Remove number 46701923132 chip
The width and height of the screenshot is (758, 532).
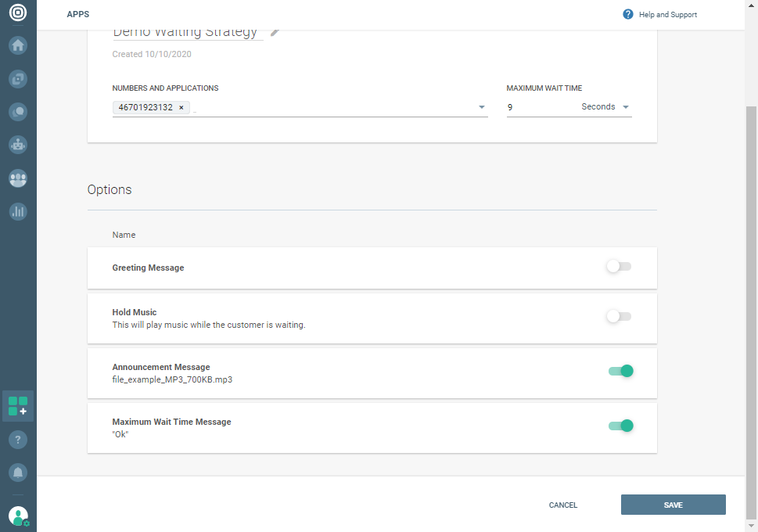(x=181, y=107)
